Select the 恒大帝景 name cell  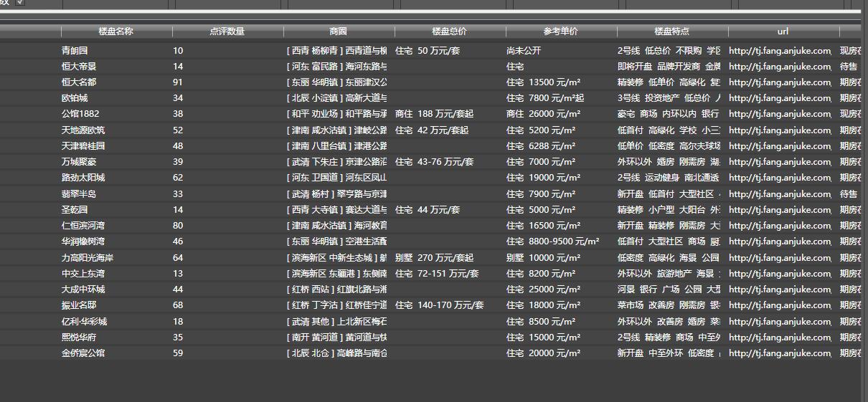pos(79,67)
